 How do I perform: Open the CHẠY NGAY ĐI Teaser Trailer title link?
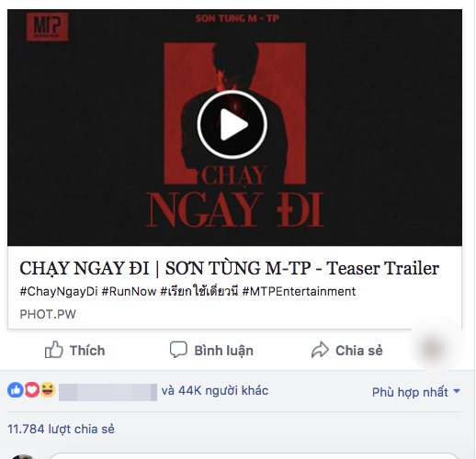229,268
